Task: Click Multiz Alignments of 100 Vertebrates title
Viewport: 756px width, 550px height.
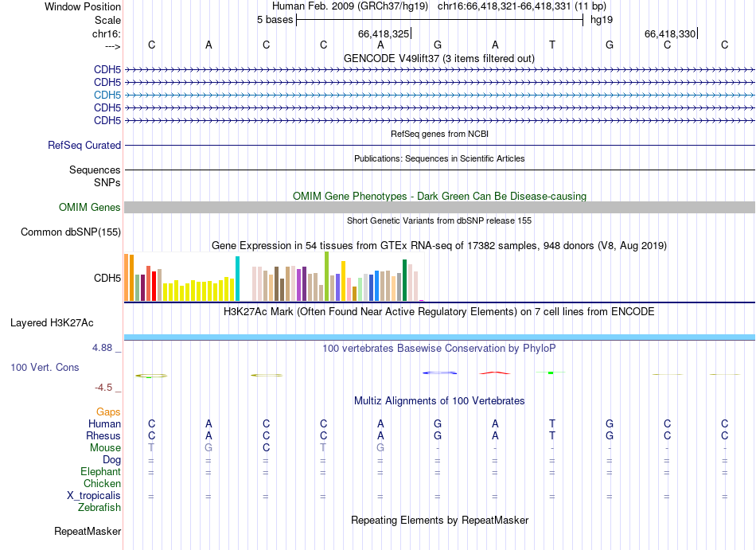Action: (439, 400)
